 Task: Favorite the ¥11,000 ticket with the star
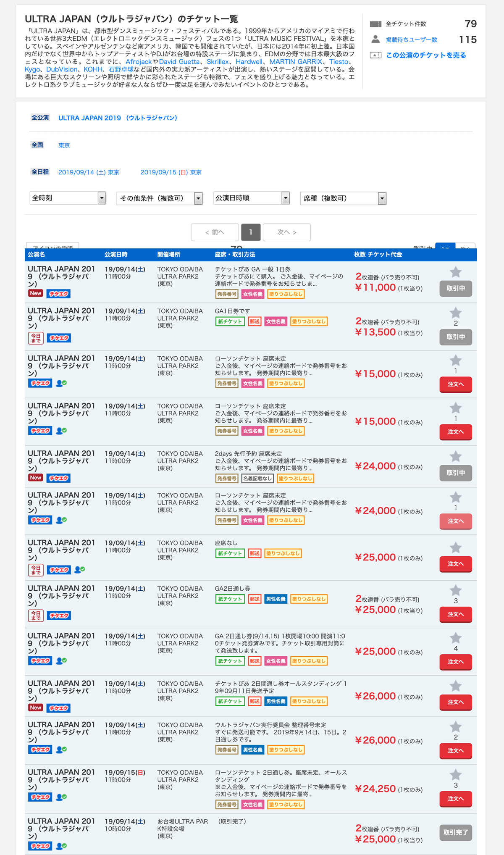(x=456, y=272)
